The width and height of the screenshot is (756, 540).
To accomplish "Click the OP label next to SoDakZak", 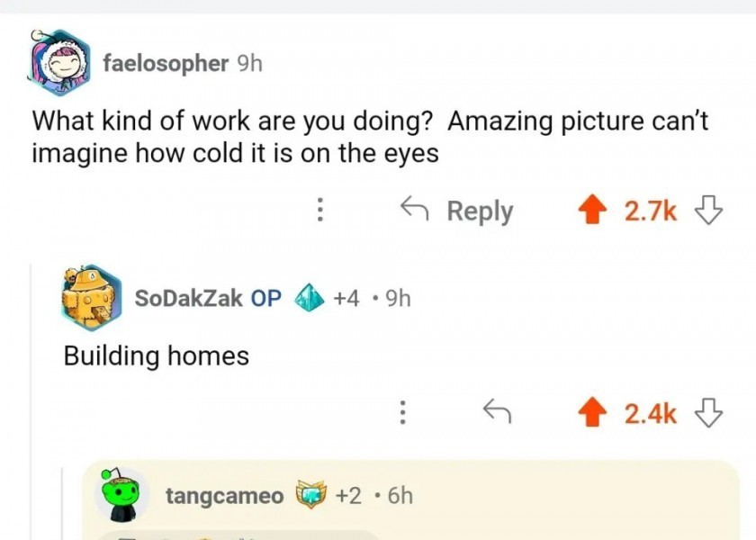I will coord(266,298).
